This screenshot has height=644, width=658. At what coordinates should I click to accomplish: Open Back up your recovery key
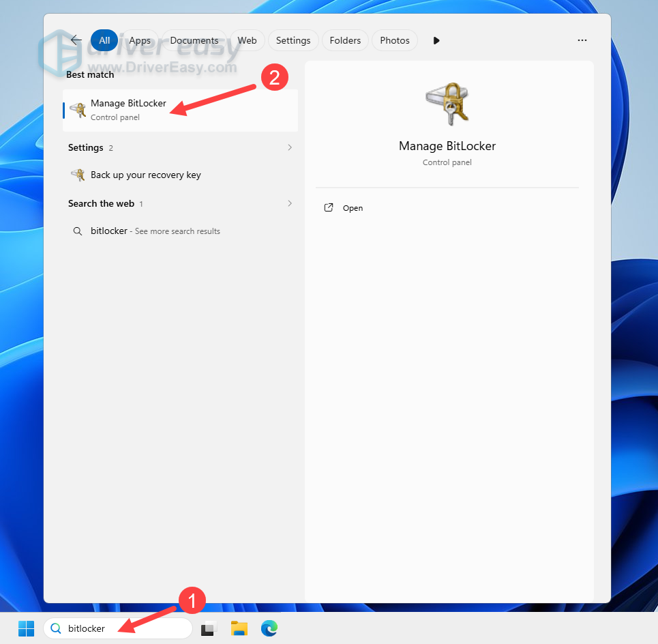click(x=181, y=175)
